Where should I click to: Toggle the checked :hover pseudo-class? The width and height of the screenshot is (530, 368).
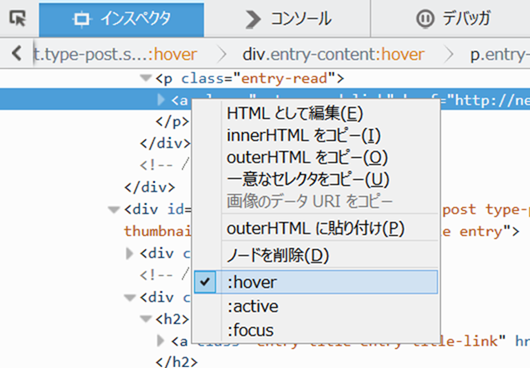[316, 282]
